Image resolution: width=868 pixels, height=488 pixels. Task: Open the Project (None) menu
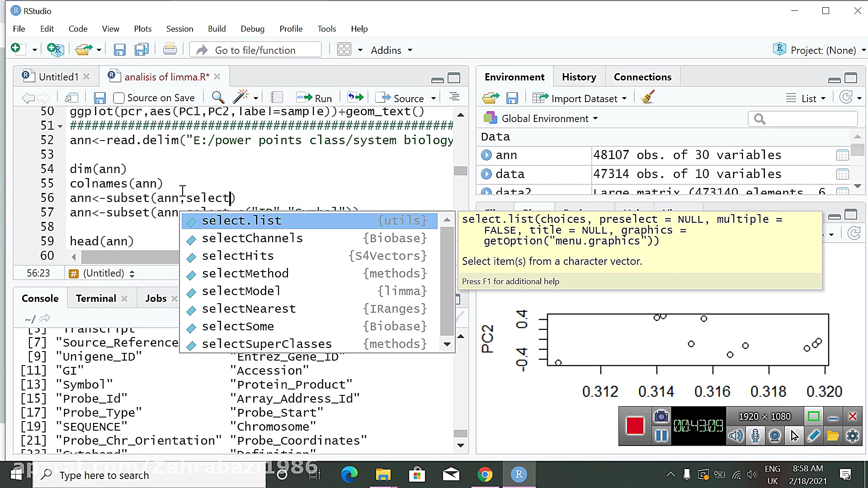(819, 50)
